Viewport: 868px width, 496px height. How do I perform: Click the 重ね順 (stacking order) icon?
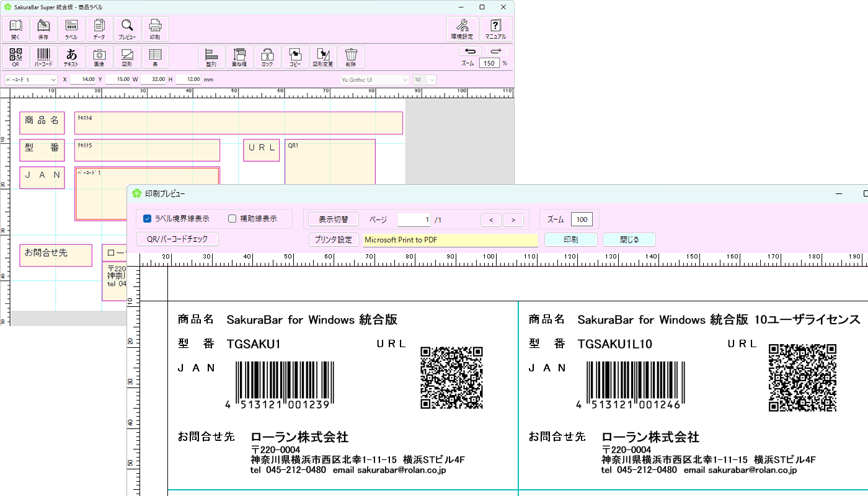239,56
